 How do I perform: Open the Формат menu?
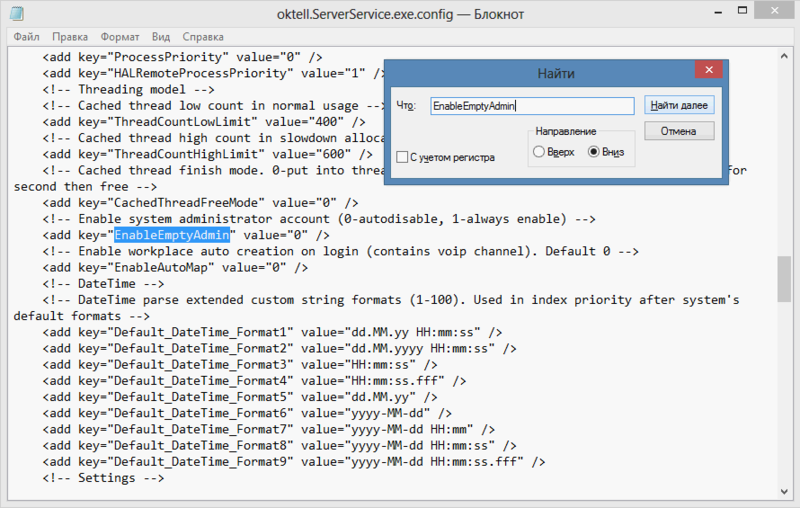[120, 37]
